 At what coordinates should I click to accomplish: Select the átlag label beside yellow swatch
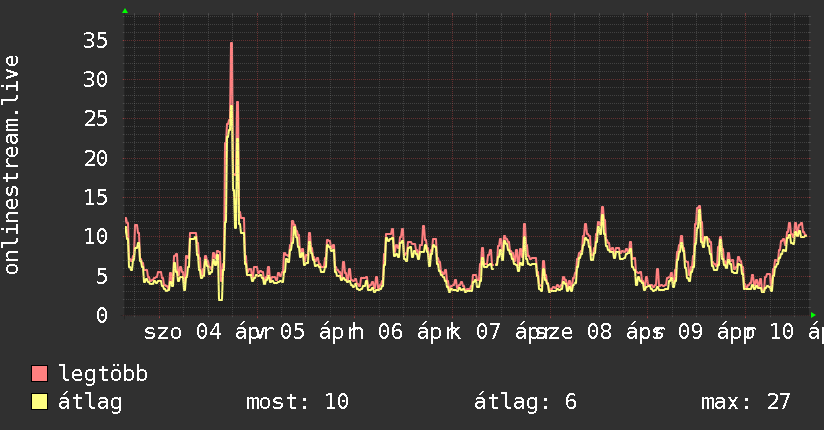pyautogui.click(x=90, y=402)
